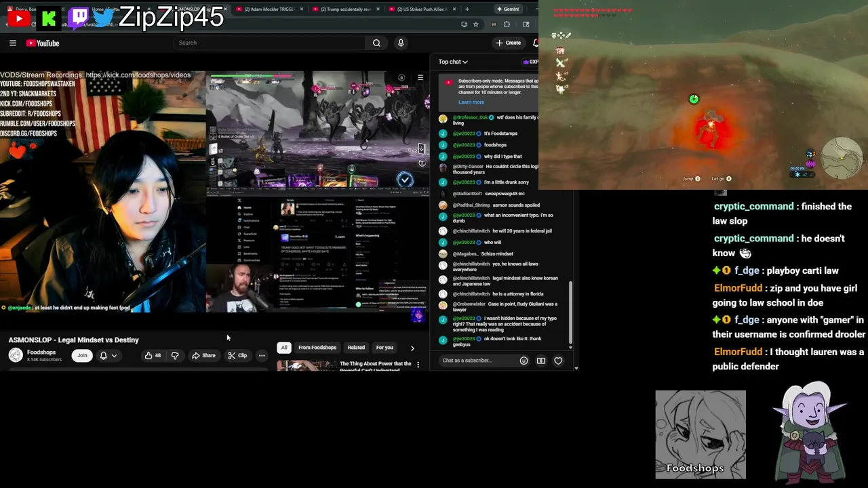
Task: Click the video title ASMONSLOP text
Action: pos(73,340)
